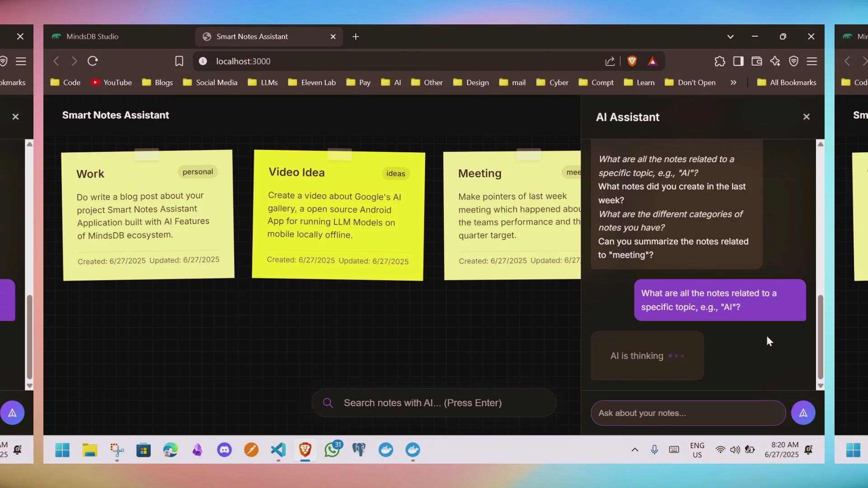This screenshot has height=488, width=868.
Task: Open File Explorer from taskbar
Action: [90, 450]
